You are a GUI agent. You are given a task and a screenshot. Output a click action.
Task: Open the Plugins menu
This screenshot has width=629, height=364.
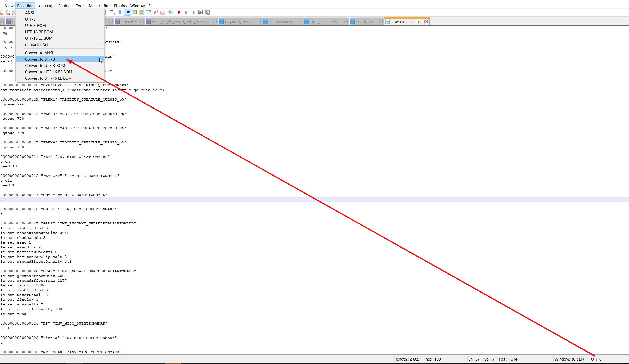120,6
